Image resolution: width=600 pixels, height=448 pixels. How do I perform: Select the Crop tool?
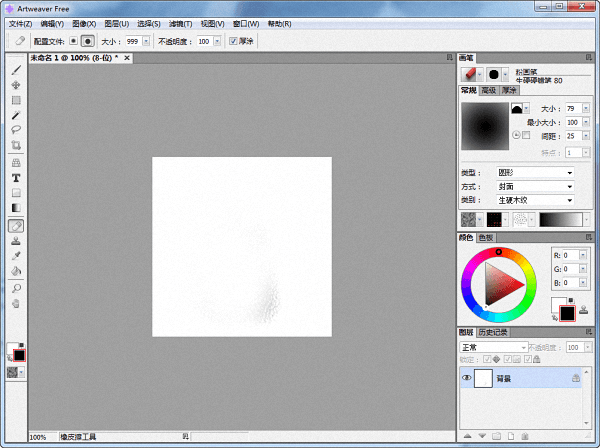(x=16, y=146)
